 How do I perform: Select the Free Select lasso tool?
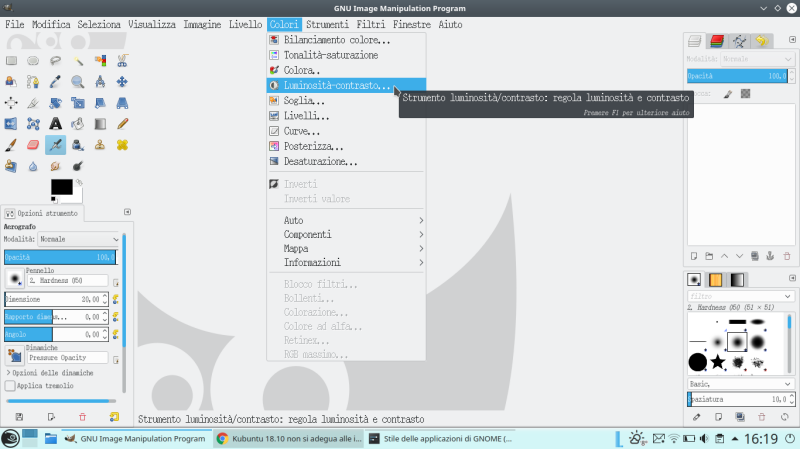[56, 61]
